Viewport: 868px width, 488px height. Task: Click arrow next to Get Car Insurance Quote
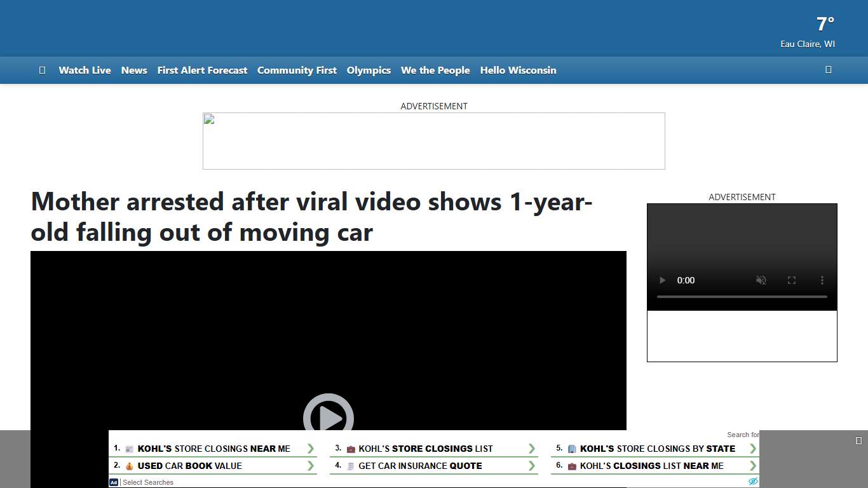[531, 466]
